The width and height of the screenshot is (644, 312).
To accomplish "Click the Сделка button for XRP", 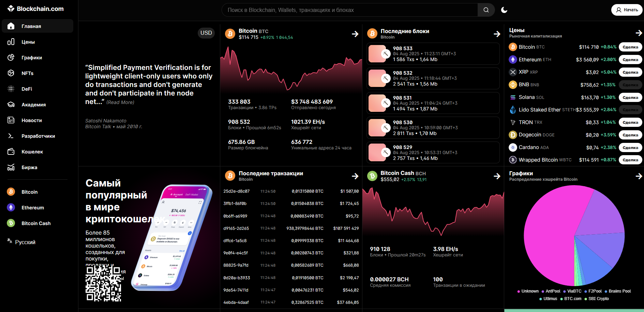I will pyautogui.click(x=630, y=72).
